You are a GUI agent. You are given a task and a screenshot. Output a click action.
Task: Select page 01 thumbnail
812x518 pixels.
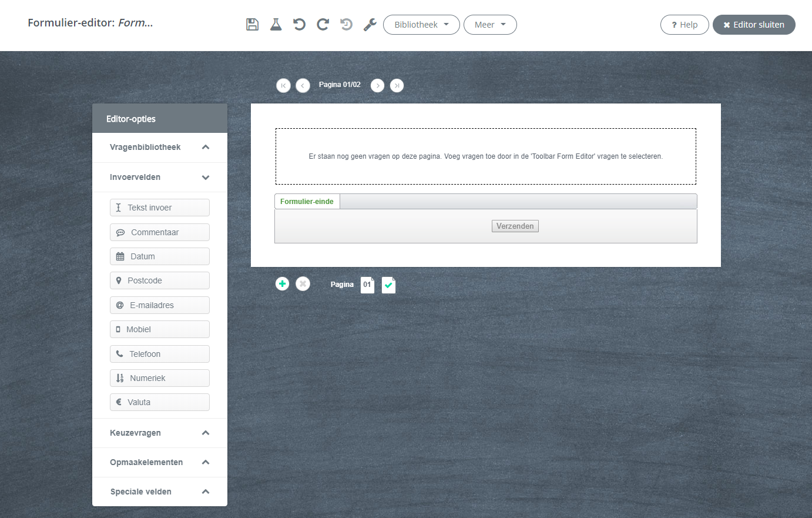pos(367,285)
